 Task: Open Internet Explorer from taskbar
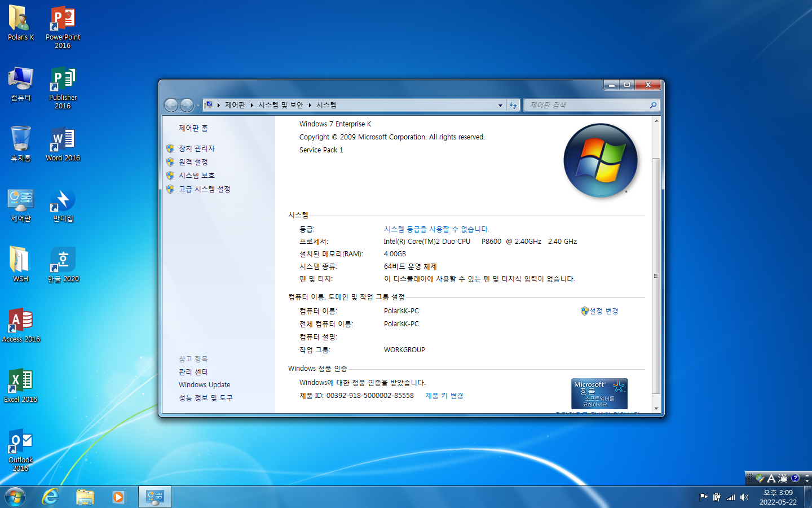[51, 497]
